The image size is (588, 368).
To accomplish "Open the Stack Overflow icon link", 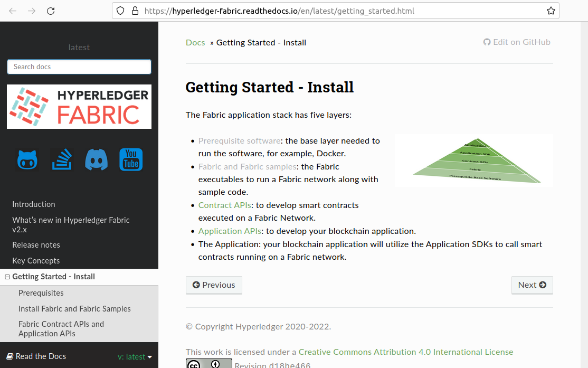I will 62,159.
